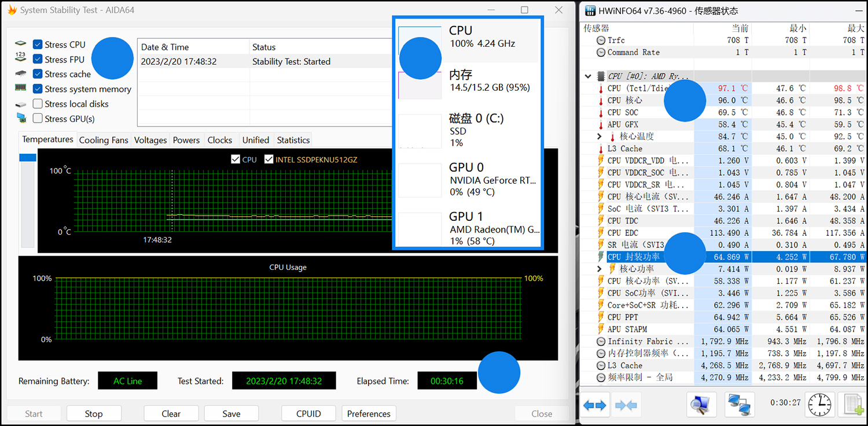
Task: Click the RAM module icon beside Stress system memory
Action: (x=21, y=88)
